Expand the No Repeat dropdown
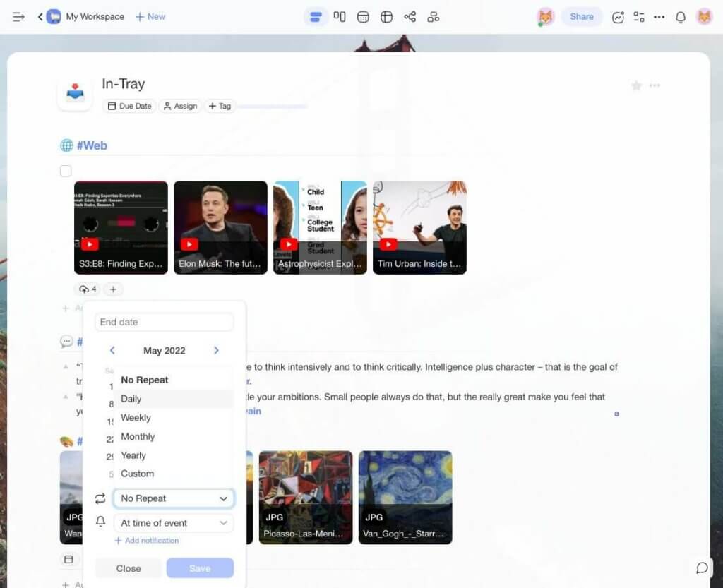 [x=173, y=498]
